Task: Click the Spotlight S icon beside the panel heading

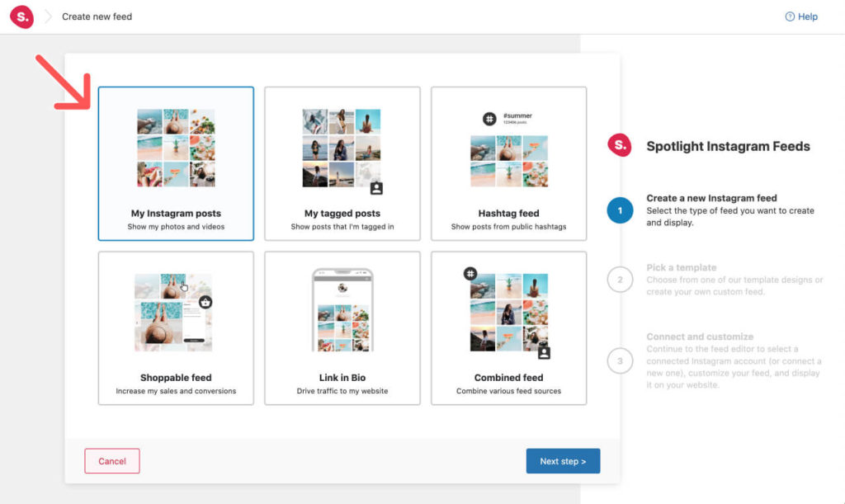Action: pos(619,144)
